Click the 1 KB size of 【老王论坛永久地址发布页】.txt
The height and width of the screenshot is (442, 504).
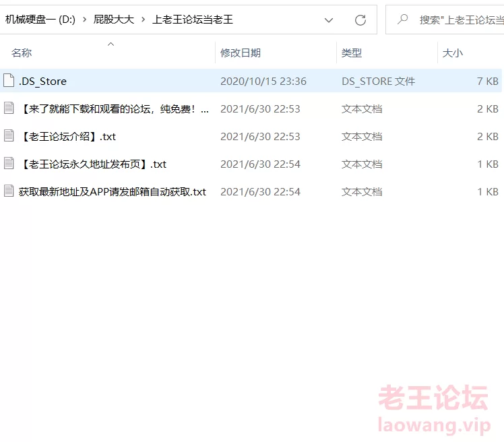pyautogui.click(x=488, y=164)
